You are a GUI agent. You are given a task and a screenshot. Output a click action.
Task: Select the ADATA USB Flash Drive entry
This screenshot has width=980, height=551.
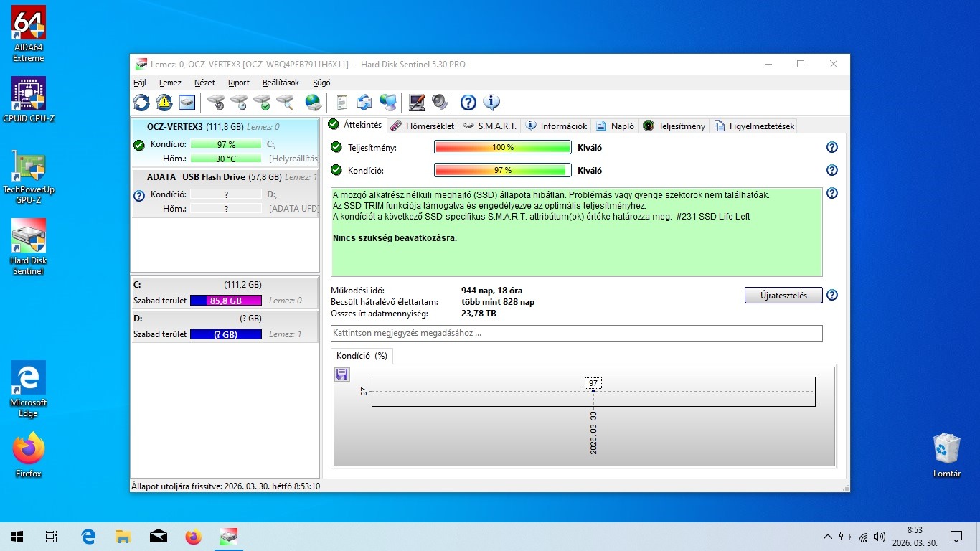click(x=225, y=193)
